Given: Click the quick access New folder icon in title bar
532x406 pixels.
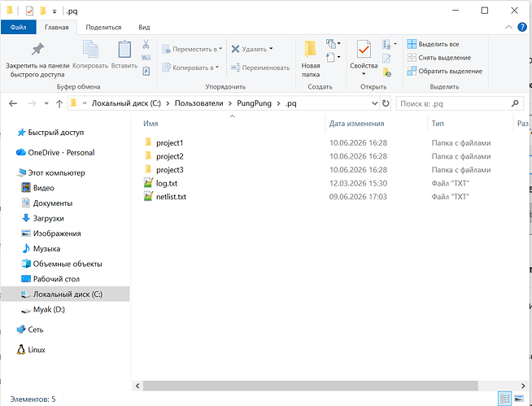Looking at the screenshot, I should (42, 11).
